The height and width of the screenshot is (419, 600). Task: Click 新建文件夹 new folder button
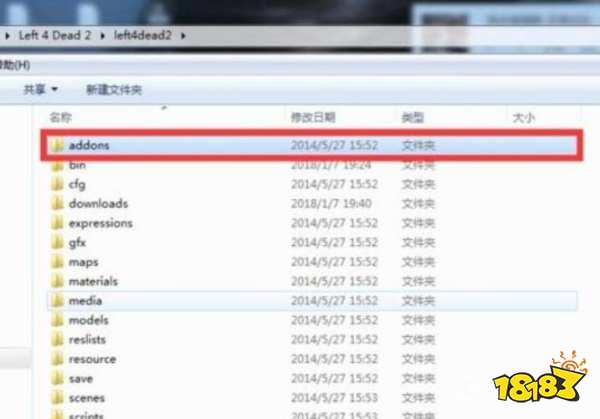114,90
